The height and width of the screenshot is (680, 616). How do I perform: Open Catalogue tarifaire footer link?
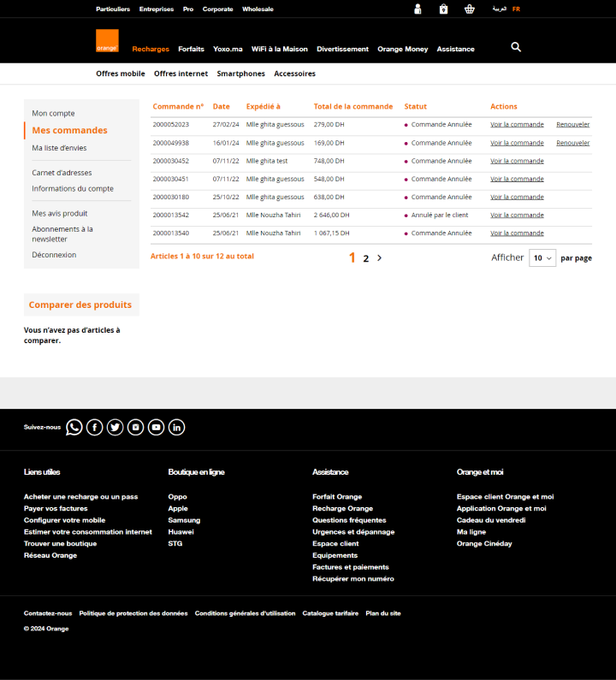pos(330,613)
